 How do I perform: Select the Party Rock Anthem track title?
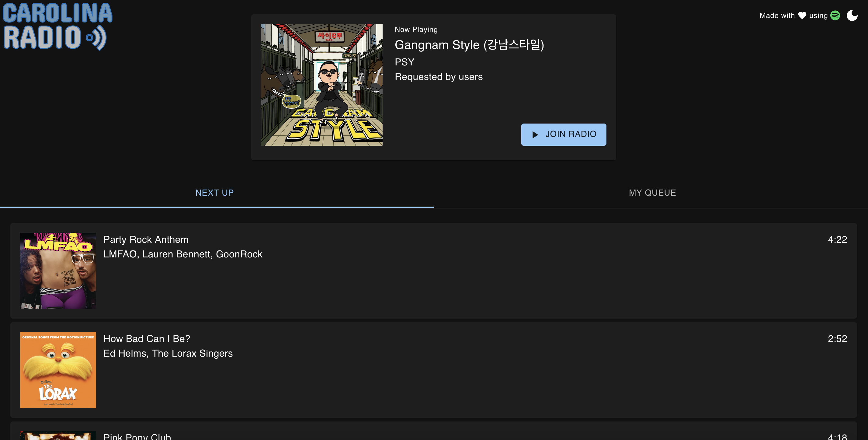[146, 239]
